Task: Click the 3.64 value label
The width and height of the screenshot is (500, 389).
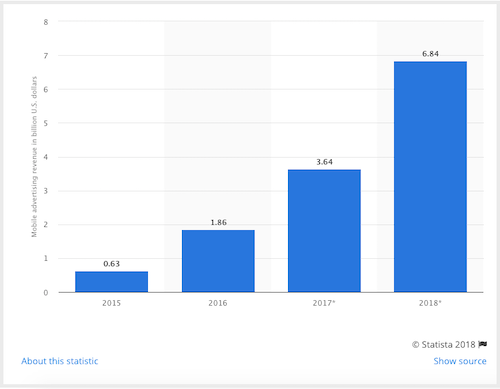Action: tap(324, 162)
